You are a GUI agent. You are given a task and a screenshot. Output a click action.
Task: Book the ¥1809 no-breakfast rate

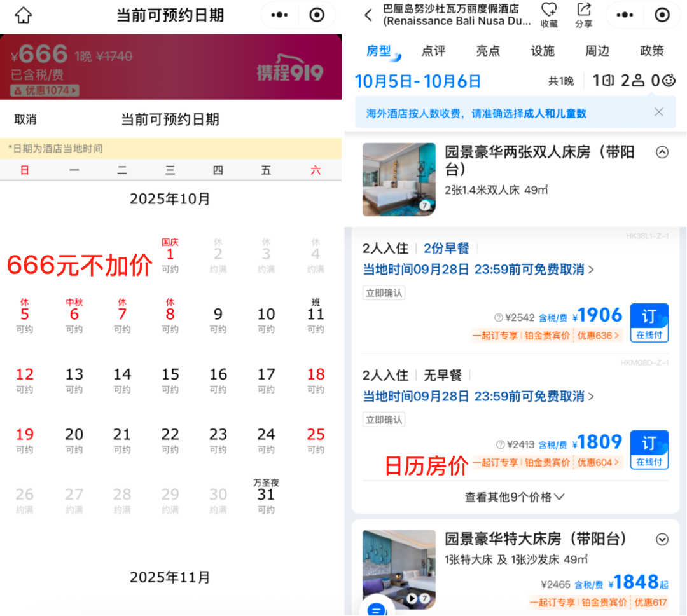point(649,449)
